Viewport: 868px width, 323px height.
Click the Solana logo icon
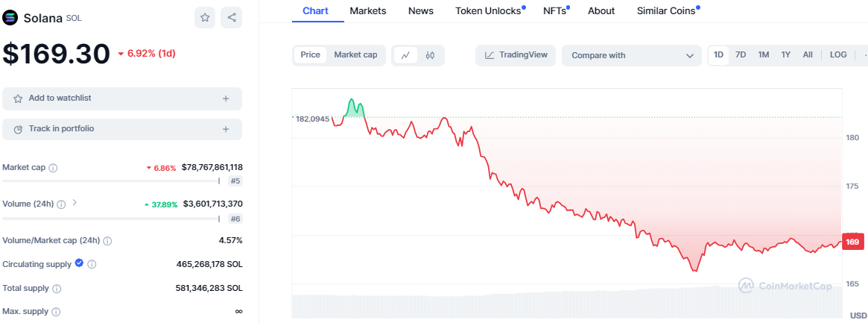tap(10, 18)
